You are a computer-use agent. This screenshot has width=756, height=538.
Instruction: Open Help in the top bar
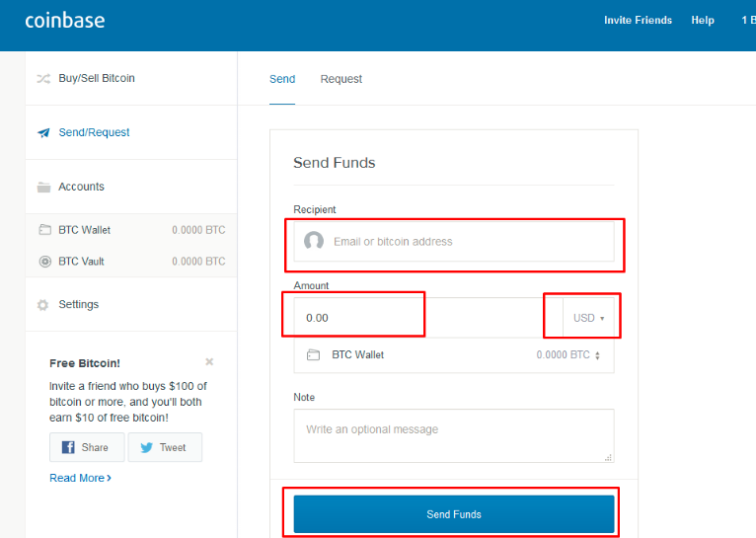tap(703, 20)
